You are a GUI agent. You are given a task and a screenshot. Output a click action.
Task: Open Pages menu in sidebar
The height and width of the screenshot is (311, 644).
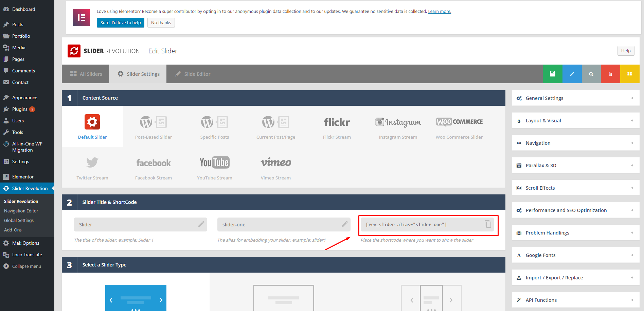click(x=27, y=59)
